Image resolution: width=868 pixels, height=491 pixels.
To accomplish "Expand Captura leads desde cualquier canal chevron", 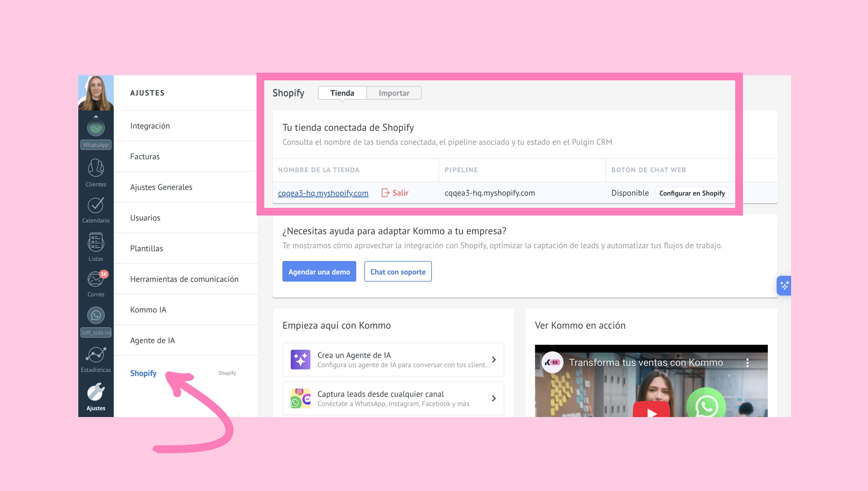I will pyautogui.click(x=494, y=398).
